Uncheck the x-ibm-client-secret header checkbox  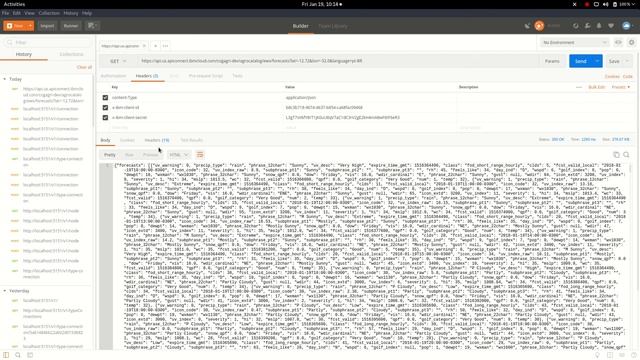pos(105,117)
